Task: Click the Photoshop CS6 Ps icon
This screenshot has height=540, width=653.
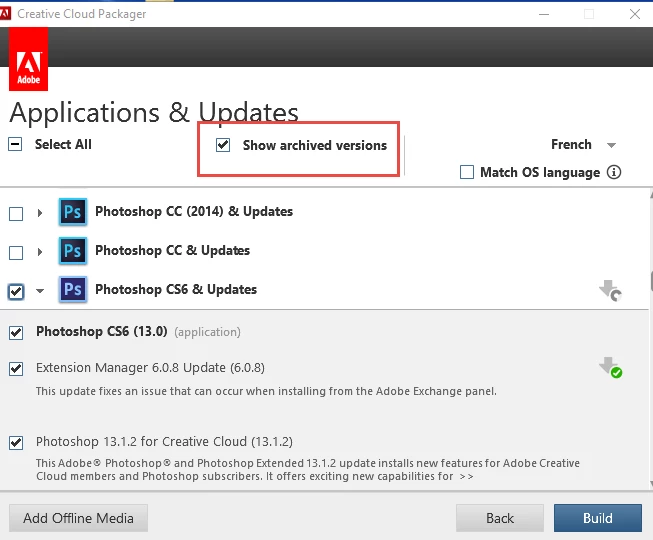Action: (73, 289)
